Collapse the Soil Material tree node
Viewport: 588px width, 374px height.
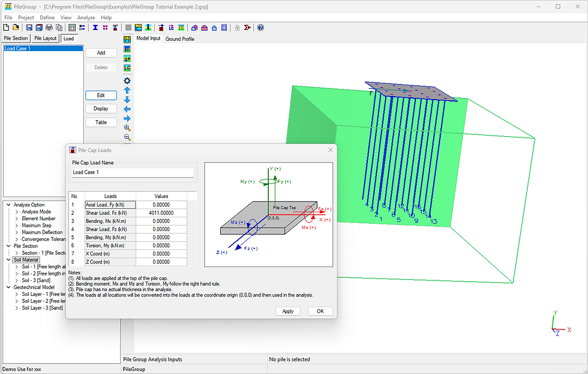[x=8, y=259]
